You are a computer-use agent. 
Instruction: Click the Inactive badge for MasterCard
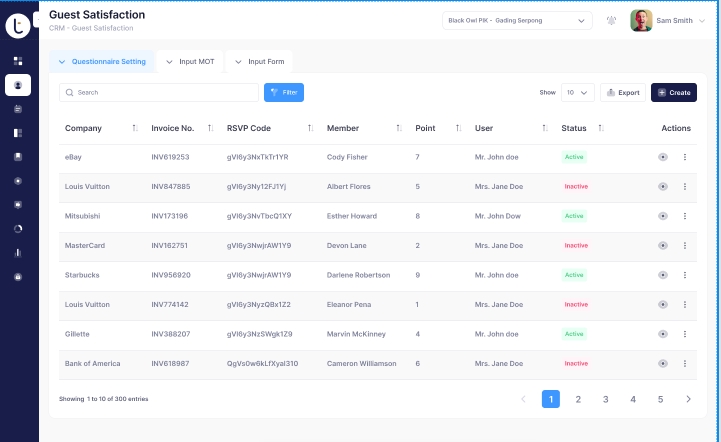pyautogui.click(x=576, y=245)
